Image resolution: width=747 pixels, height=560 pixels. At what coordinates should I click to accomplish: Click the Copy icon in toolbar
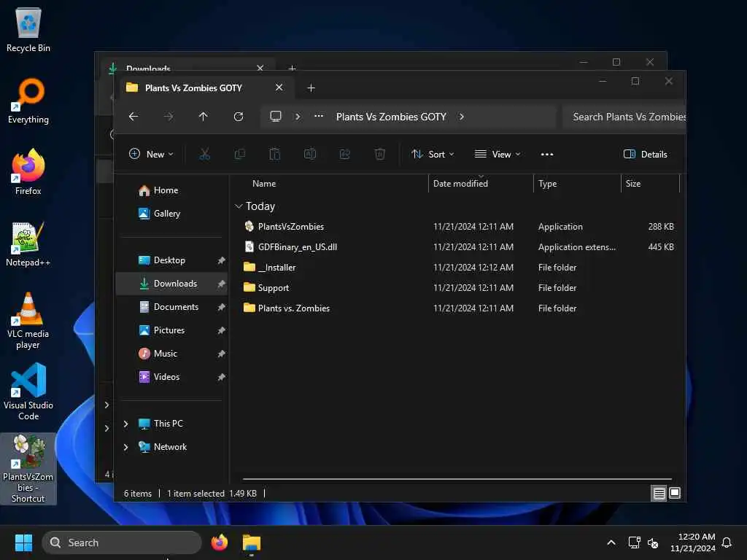tap(239, 154)
